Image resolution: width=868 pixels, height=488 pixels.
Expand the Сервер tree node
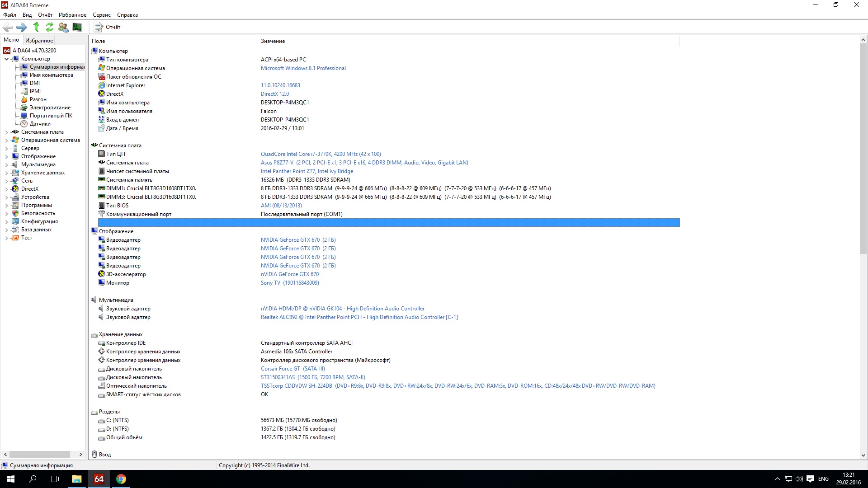6,148
